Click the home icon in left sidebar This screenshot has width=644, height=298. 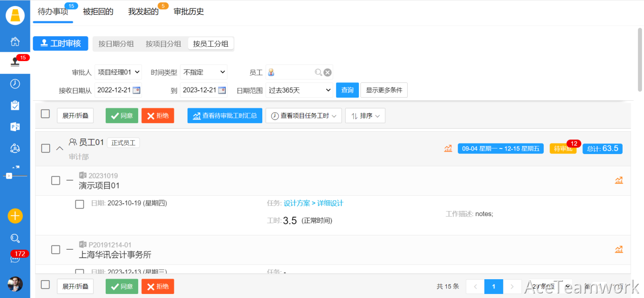15,41
